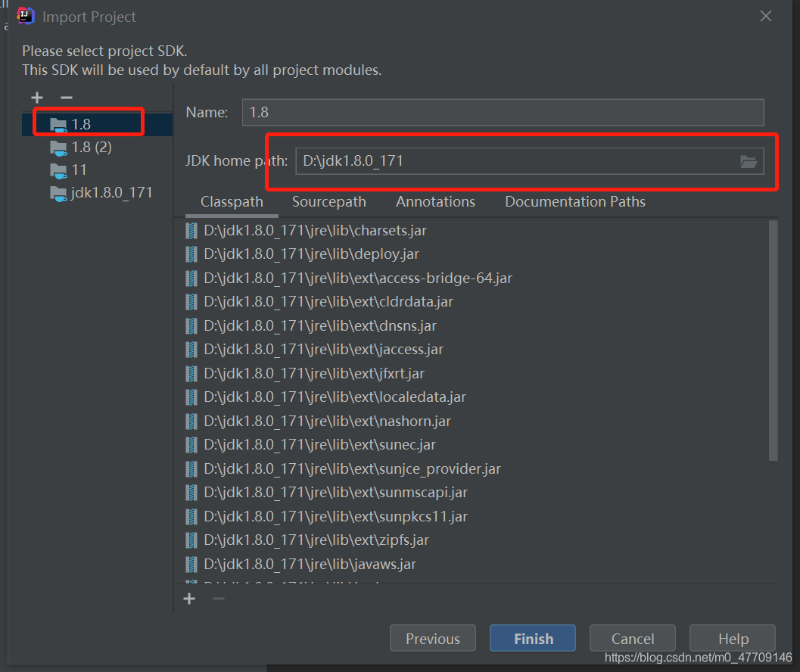The width and height of the screenshot is (800, 672).
Task: Switch to the Sourcepath tab
Action: pyautogui.click(x=328, y=202)
